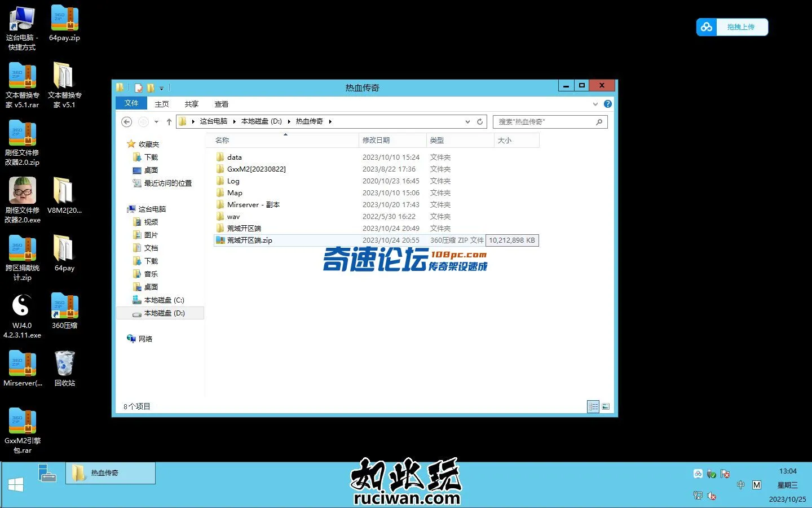Click 本地磁盘 (D:) in address breadcrumb
The height and width of the screenshot is (508, 812).
[262, 121]
